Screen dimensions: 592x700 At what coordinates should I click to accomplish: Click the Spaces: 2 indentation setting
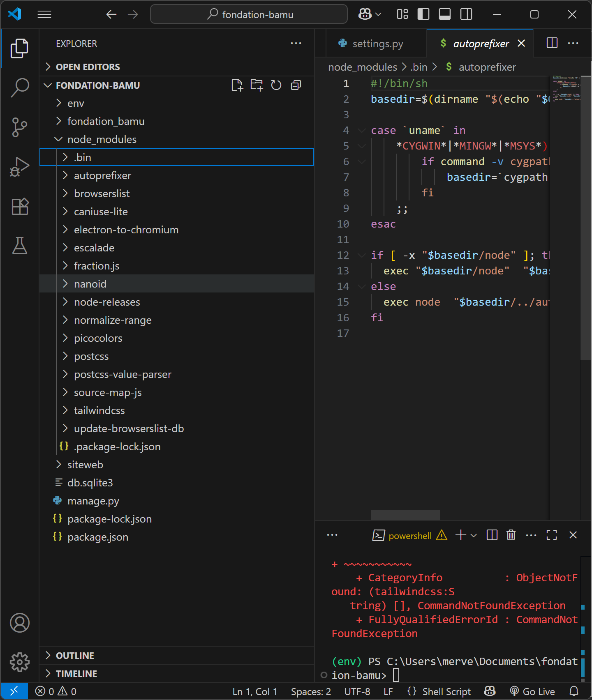[x=311, y=691]
